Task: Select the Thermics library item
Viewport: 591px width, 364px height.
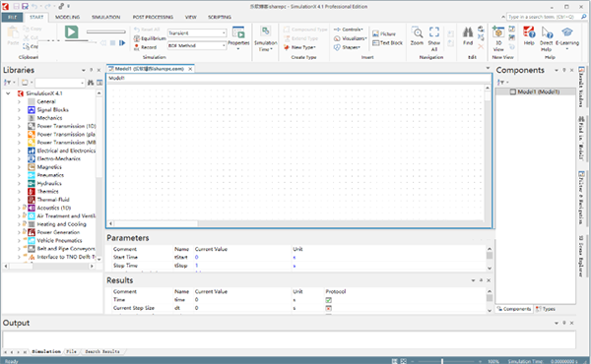Action: click(x=47, y=192)
